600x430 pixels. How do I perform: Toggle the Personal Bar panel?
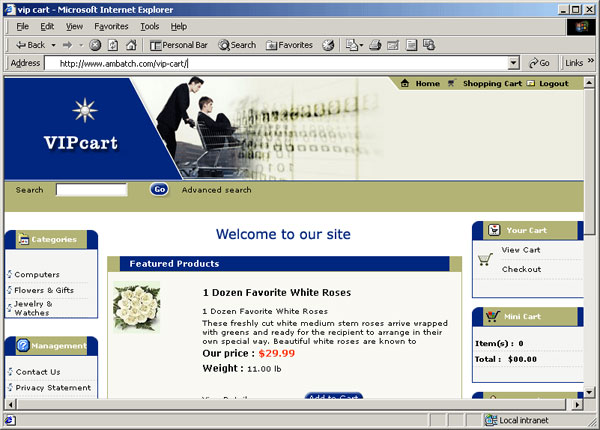click(179, 45)
